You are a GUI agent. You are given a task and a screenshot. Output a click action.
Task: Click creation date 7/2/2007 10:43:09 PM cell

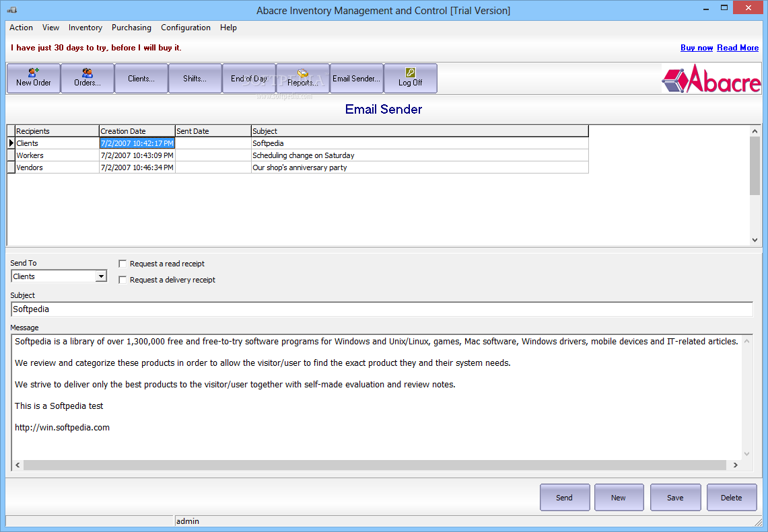[x=137, y=155]
